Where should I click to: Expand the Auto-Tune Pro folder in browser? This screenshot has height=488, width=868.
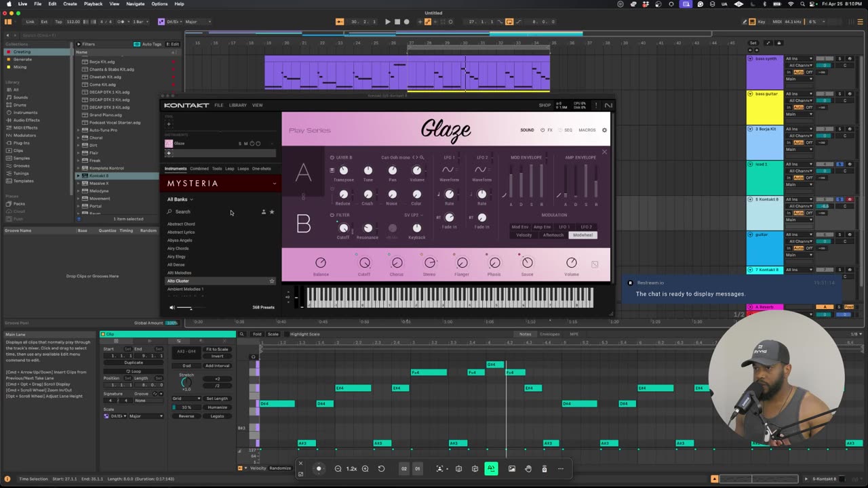coord(78,129)
